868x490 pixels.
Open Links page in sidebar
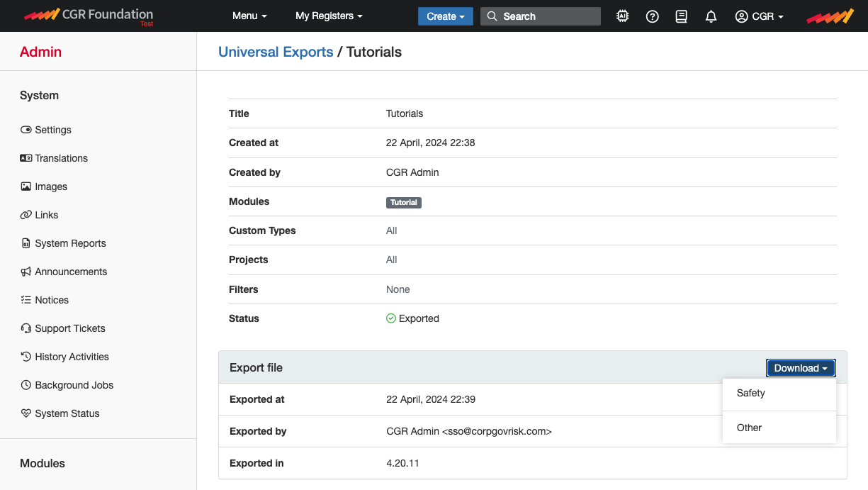(47, 215)
